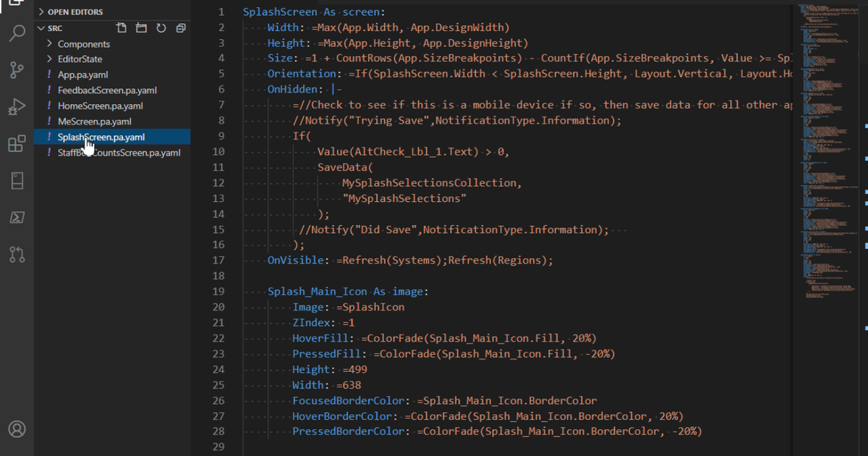Click the 'PressedFill: =ColorFade' line

click(454, 354)
